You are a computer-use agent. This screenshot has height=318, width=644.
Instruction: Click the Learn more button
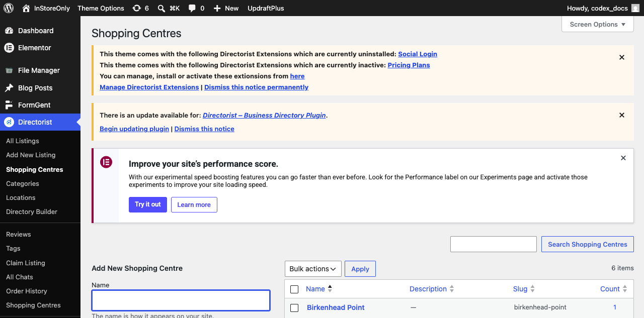click(x=194, y=204)
